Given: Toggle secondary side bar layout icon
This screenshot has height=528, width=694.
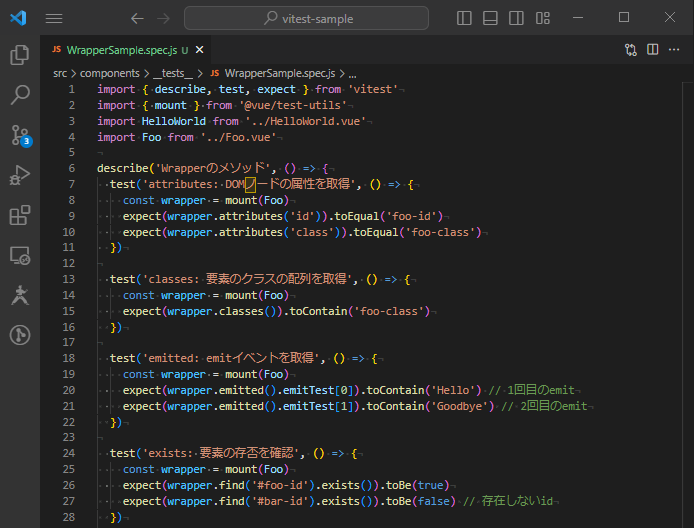Looking at the screenshot, I should (516, 18).
